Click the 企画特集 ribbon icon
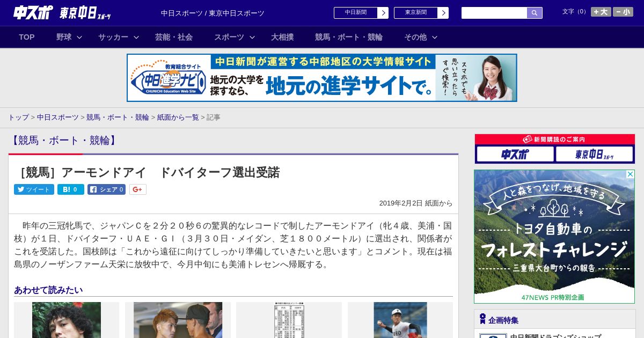The height and width of the screenshot is (338, 644). pyautogui.click(x=482, y=319)
